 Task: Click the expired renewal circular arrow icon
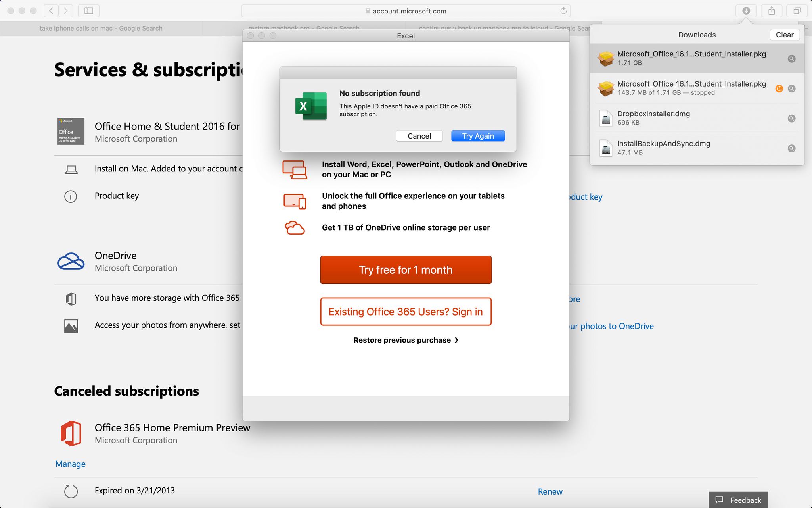[71, 491]
